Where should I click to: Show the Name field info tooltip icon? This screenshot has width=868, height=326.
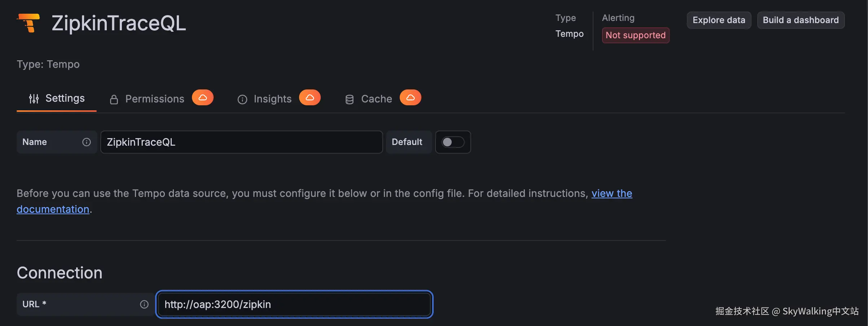(x=87, y=142)
